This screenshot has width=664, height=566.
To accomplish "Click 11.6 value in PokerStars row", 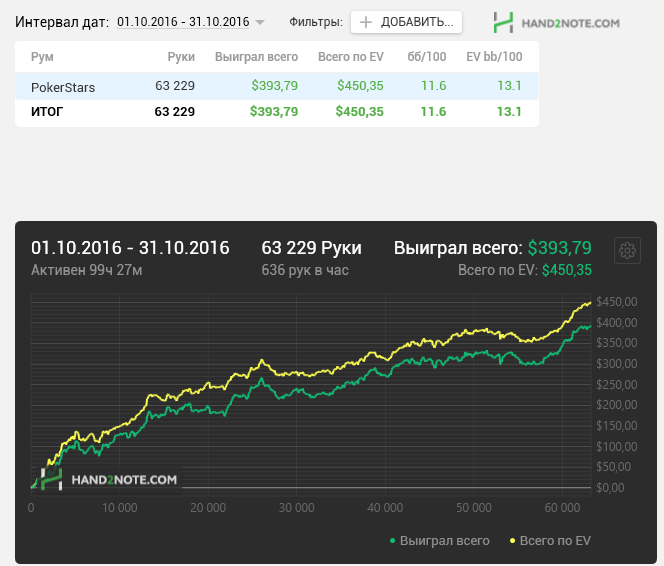I will pos(434,86).
